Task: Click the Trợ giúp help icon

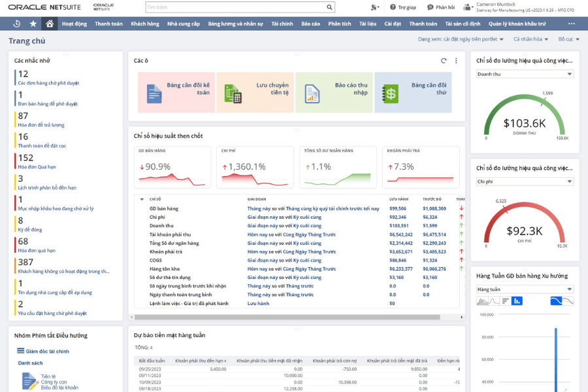Action: tap(393, 7)
